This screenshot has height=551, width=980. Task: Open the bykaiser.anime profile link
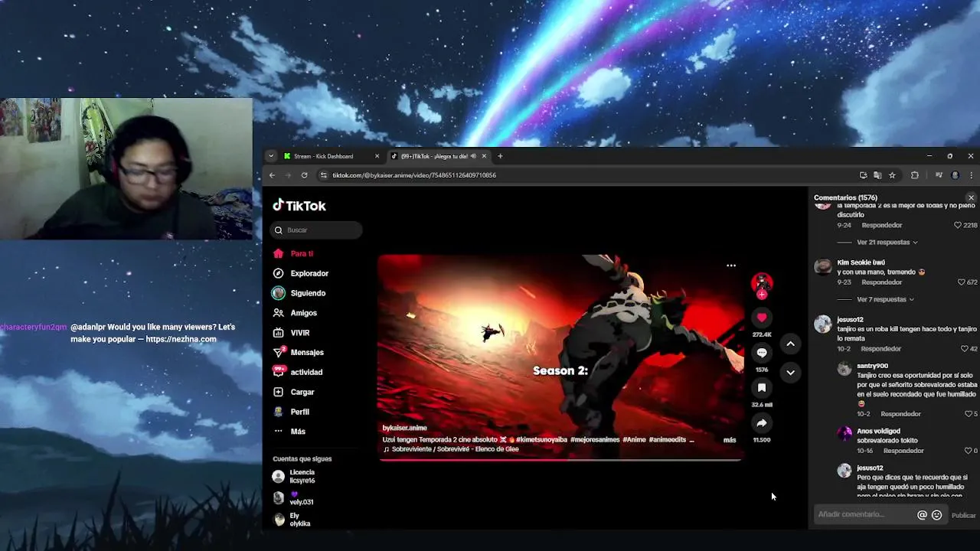coord(404,428)
